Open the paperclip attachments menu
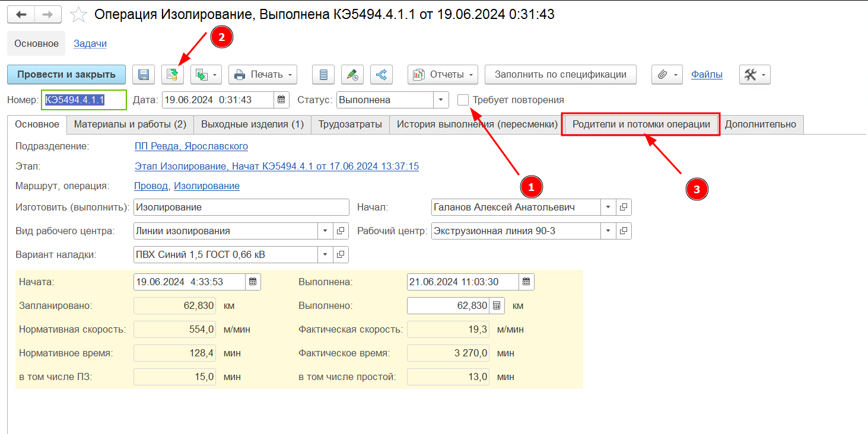868x434 pixels. coord(667,75)
